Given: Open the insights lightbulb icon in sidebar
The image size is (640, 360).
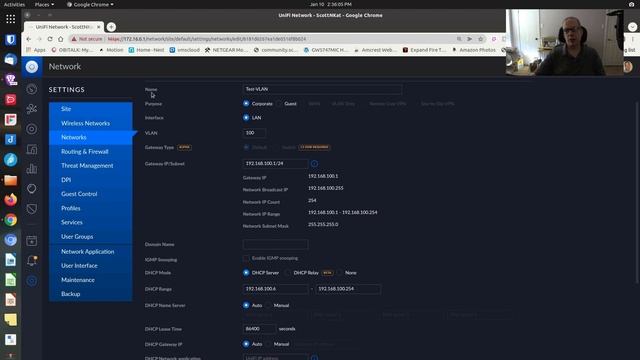Looking at the screenshot, I should coord(32,189).
